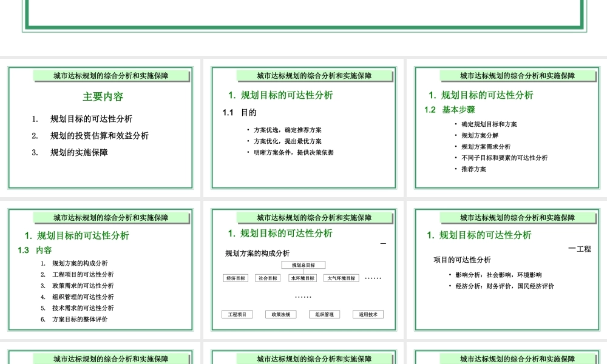
Task: Select the 经济目标 box
Action: 237,278
